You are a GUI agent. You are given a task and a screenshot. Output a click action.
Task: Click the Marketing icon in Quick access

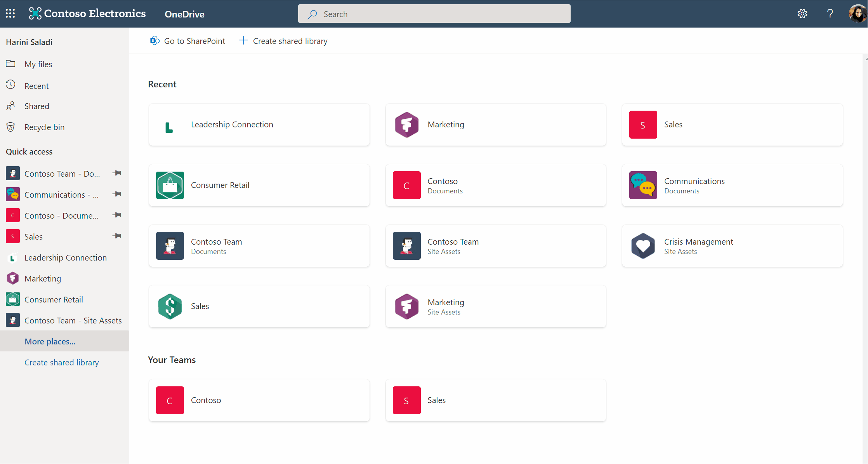pos(13,278)
